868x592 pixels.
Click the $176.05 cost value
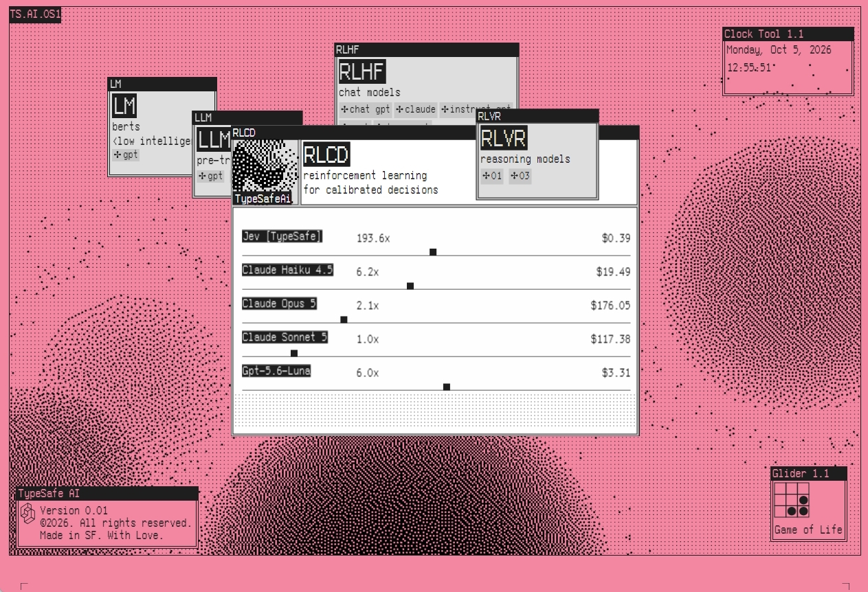[610, 306]
